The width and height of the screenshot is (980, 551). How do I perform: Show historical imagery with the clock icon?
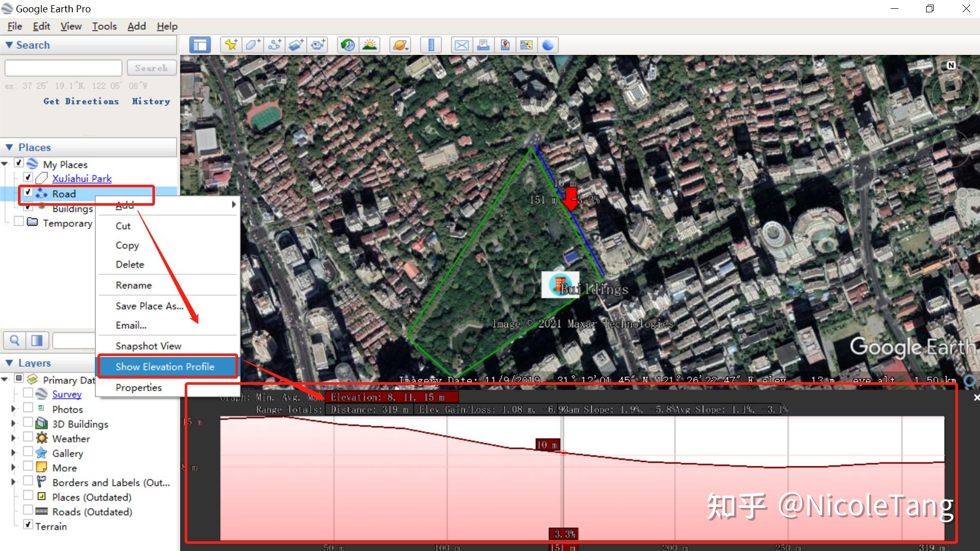click(x=348, y=45)
